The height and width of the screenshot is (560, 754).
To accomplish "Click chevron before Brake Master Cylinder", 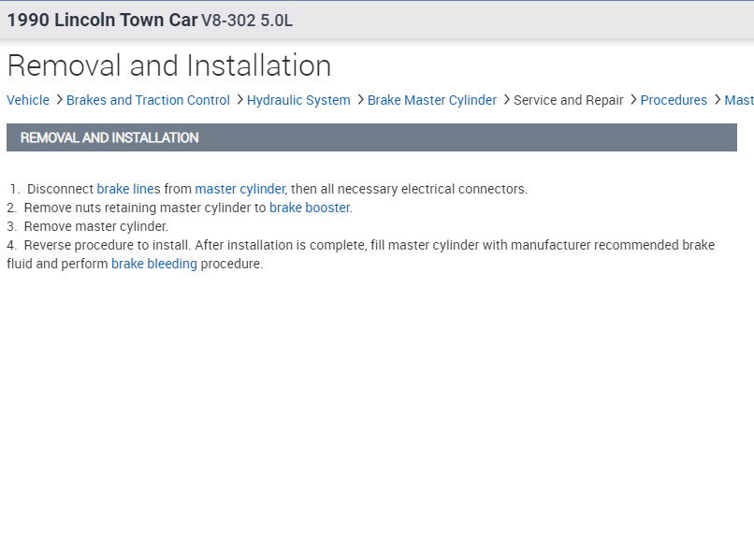I will coord(360,99).
